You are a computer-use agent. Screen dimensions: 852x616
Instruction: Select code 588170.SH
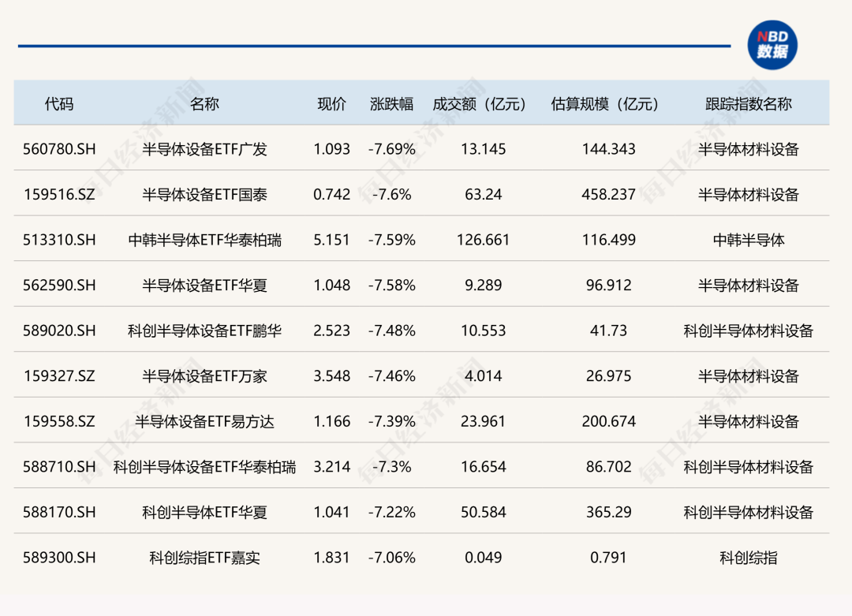(x=59, y=512)
